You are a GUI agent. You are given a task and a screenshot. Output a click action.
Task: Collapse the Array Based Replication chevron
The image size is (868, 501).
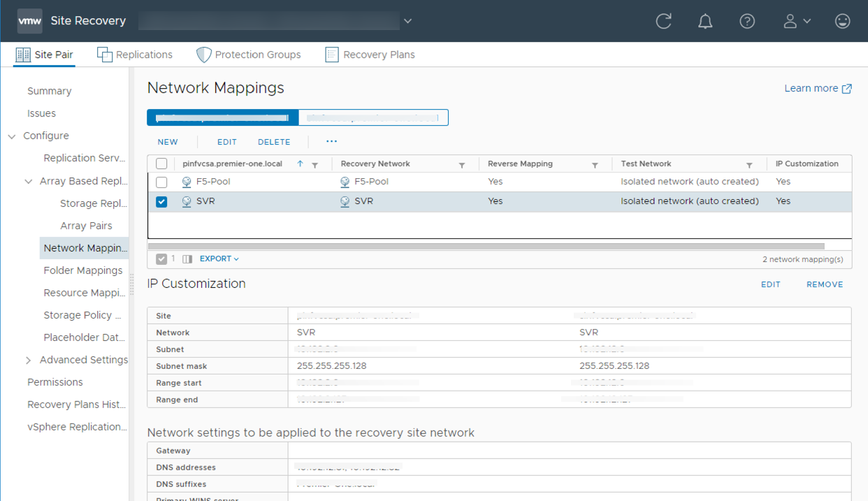tap(29, 182)
